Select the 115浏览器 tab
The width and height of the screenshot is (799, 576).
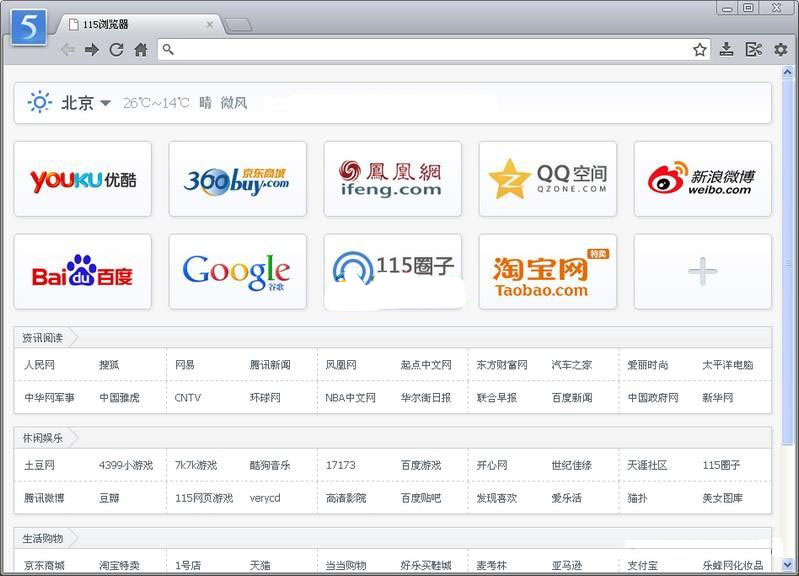pyautogui.click(x=140, y=24)
